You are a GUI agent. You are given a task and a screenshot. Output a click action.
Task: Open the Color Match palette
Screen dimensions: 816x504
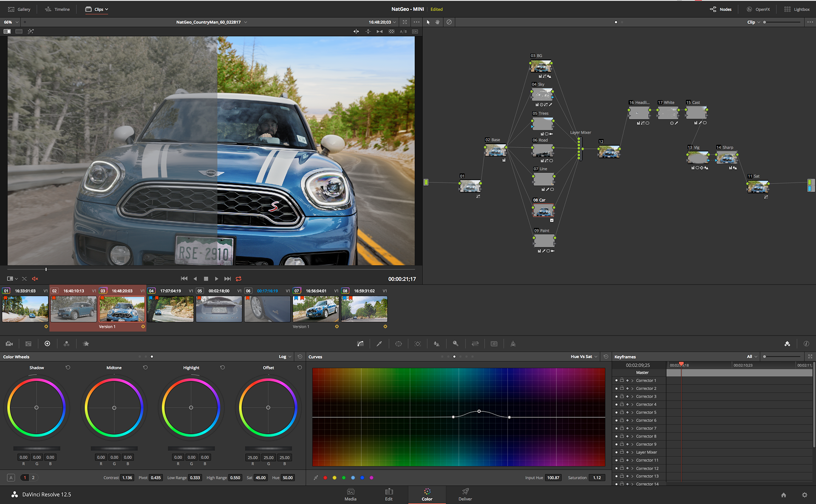point(28,344)
